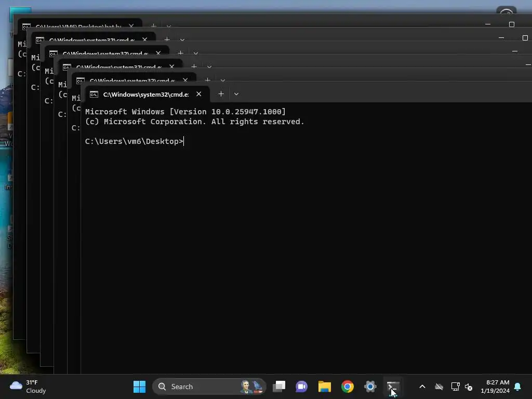Click the search highlights image in Search box

pos(252,387)
